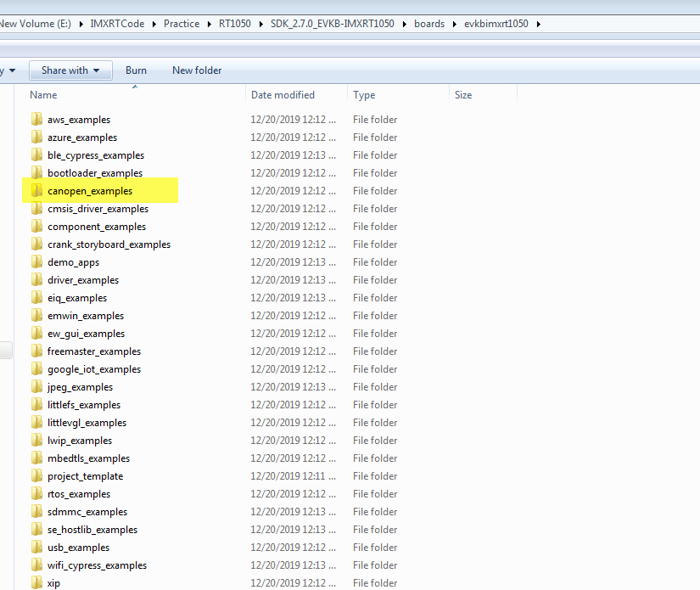Click the date for project_template row
This screenshot has width=700, height=590.
[x=293, y=476]
